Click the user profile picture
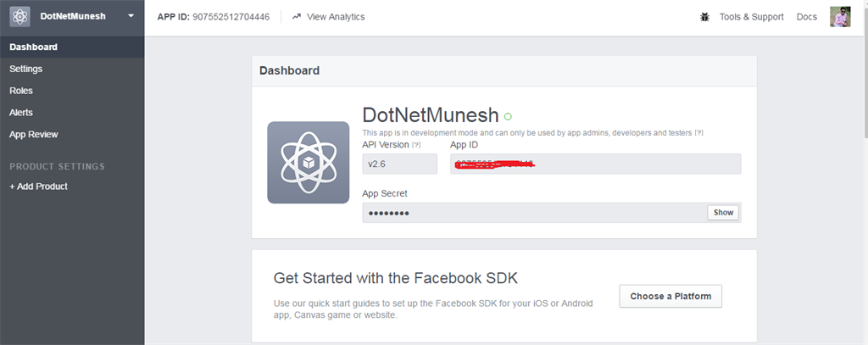The width and height of the screenshot is (868, 345). coord(839,17)
